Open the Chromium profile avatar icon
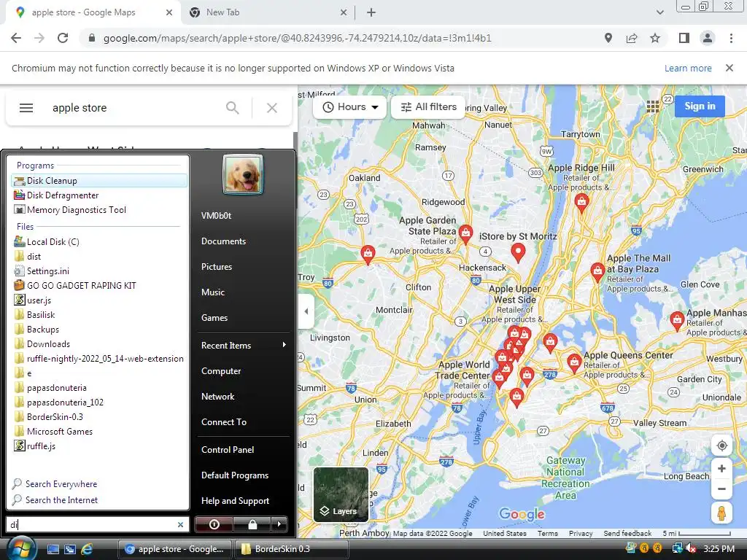This screenshot has height=560, width=747. tap(708, 38)
